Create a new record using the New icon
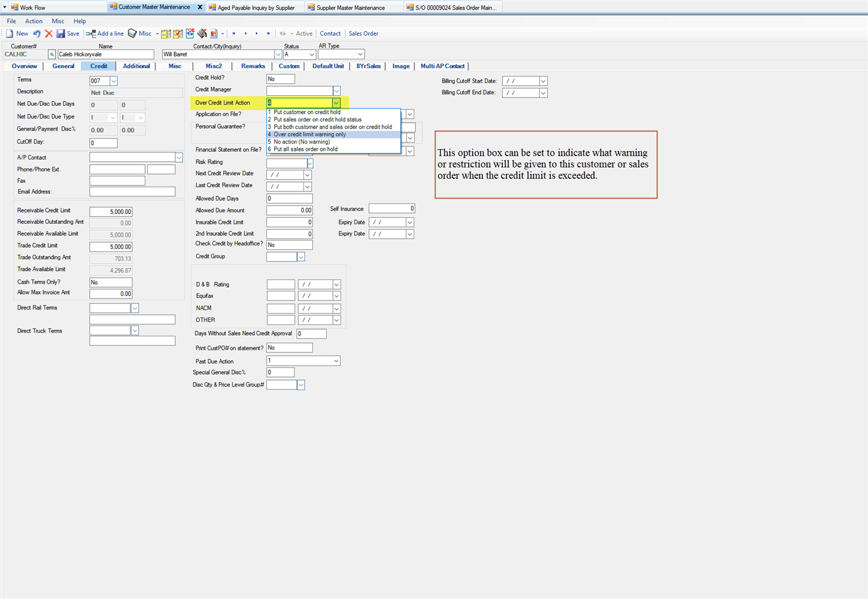This screenshot has height=599, width=868. point(10,34)
